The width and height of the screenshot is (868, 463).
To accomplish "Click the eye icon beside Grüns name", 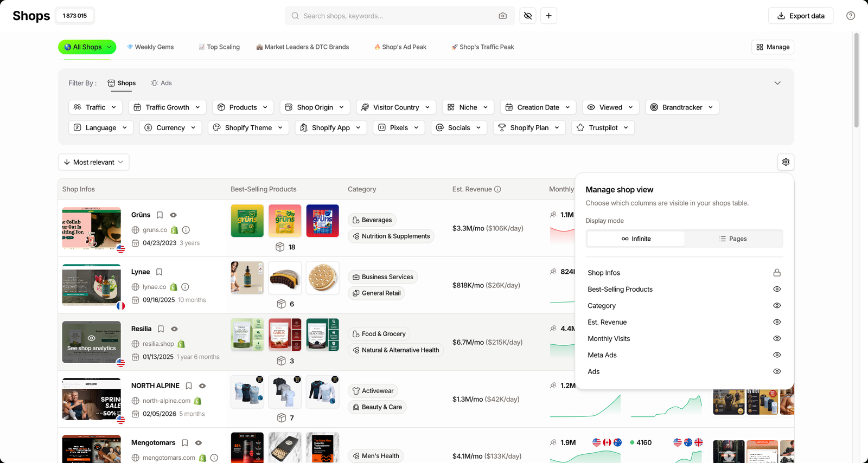I will [x=173, y=215].
